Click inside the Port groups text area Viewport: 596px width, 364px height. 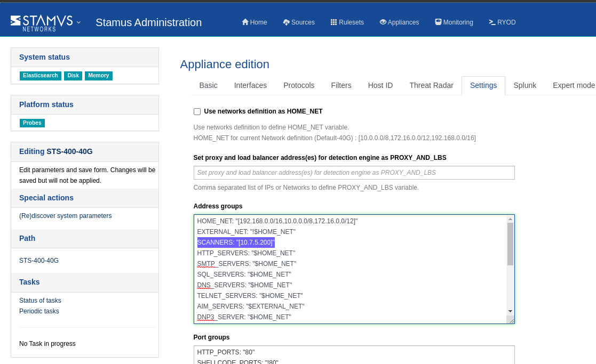(x=354, y=355)
